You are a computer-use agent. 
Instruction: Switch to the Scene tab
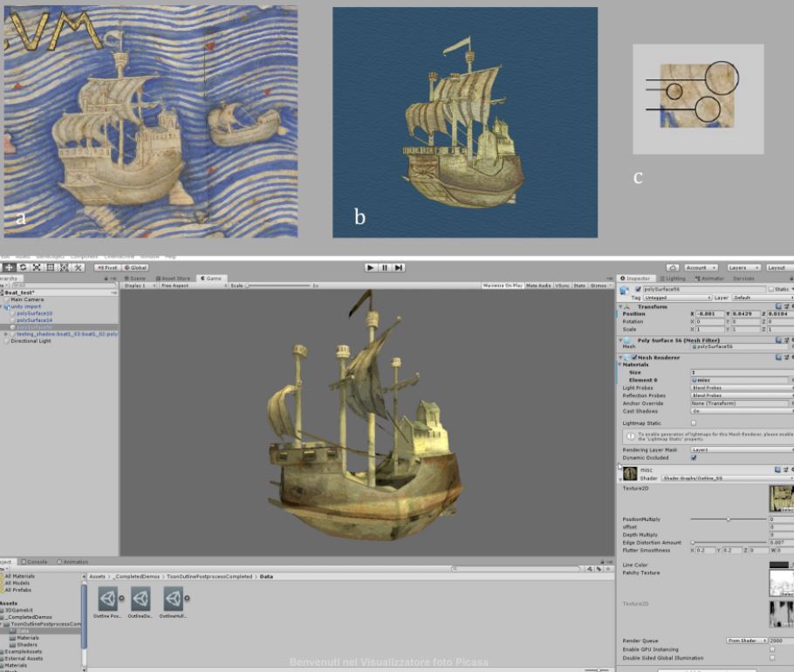(x=134, y=278)
